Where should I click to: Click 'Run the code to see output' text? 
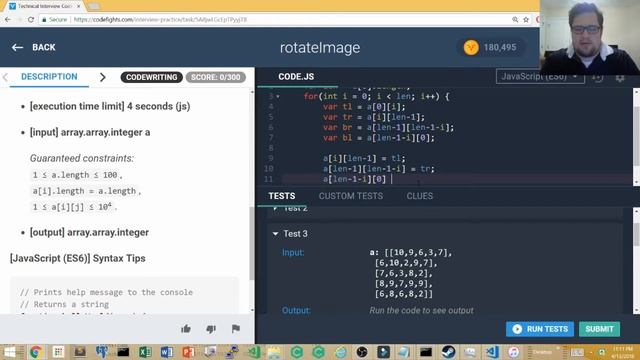click(421, 310)
